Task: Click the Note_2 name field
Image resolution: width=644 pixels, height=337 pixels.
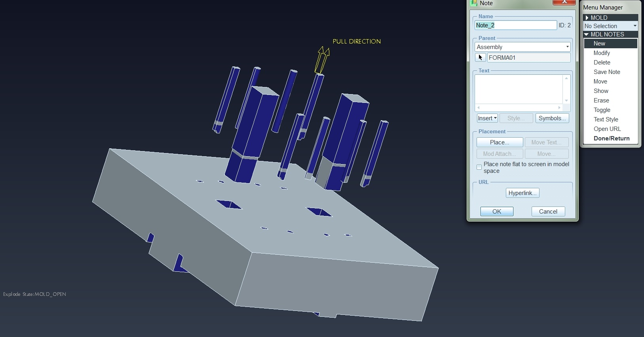Action: (516, 25)
